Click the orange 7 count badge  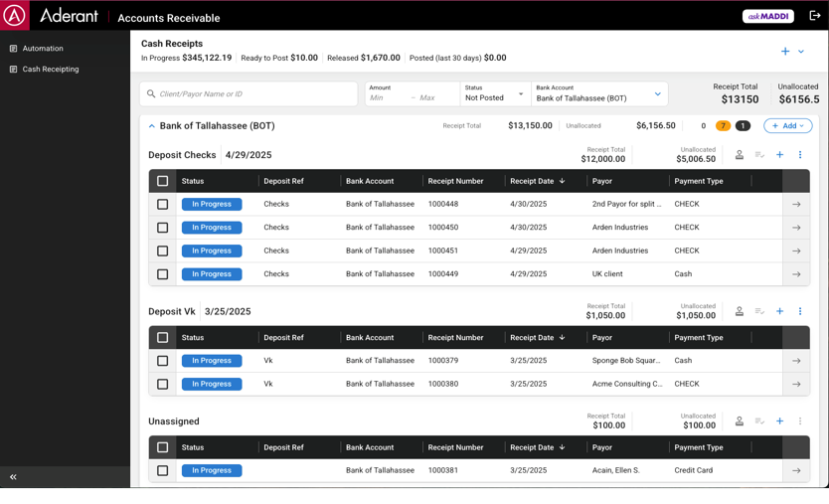point(723,126)
